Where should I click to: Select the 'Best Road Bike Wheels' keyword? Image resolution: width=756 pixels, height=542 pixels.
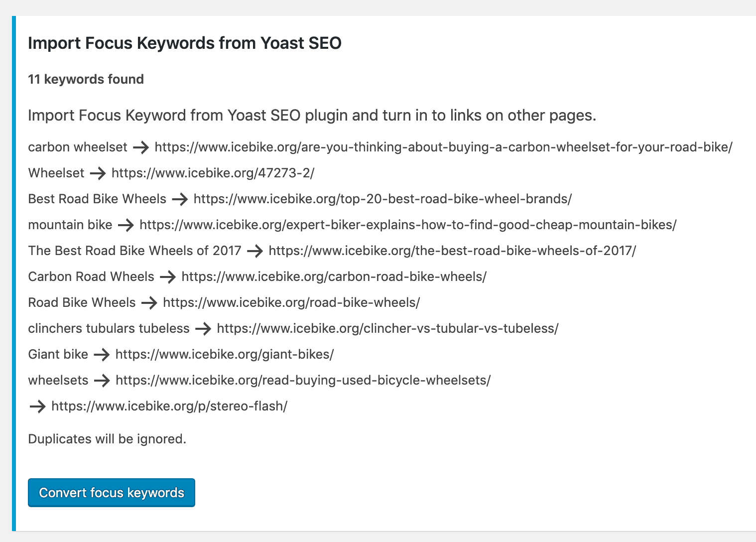point(97,199)
